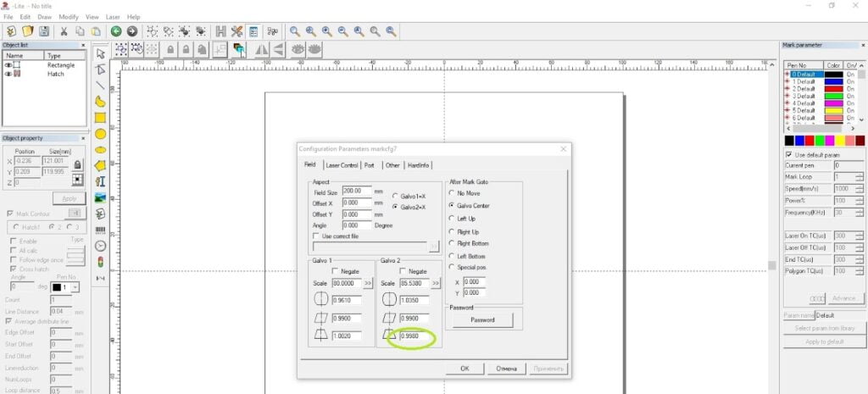Select the Line drawing tool

(100, 86)
